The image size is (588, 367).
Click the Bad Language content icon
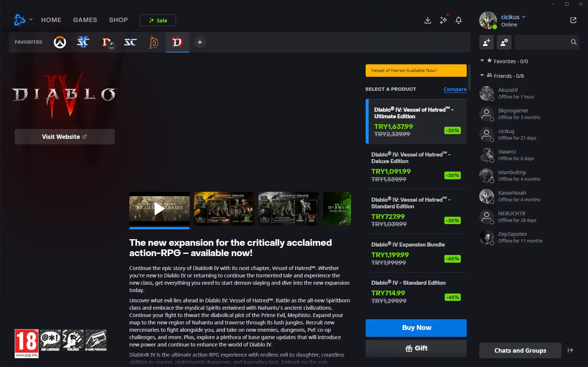[x=50, y=341]
